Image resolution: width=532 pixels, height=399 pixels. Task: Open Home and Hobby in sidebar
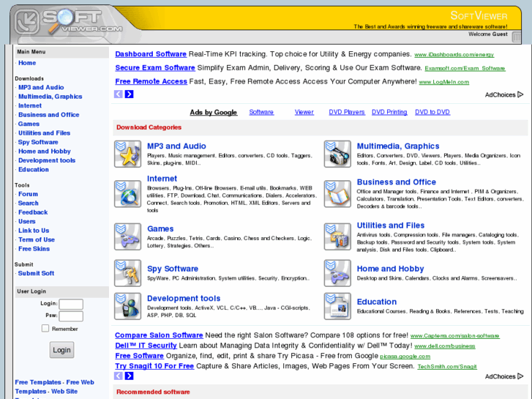(45, 152)
